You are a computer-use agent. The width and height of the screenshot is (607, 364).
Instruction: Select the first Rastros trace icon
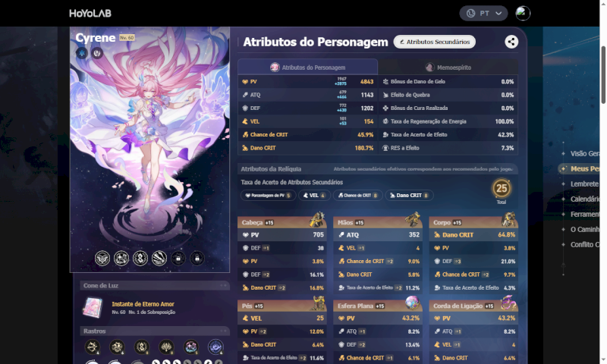(93, 347)
